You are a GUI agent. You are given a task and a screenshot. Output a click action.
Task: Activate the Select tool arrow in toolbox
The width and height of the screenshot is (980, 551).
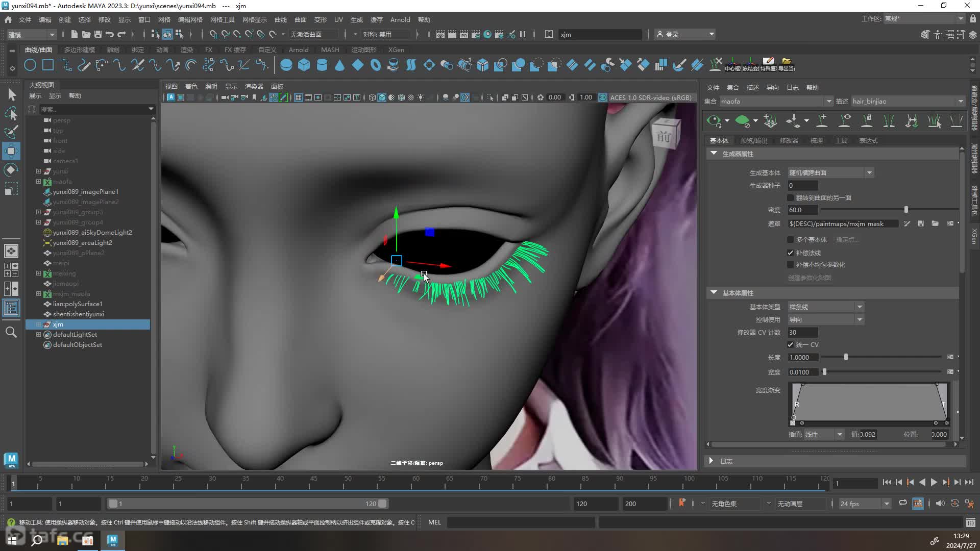click(11, 94)
